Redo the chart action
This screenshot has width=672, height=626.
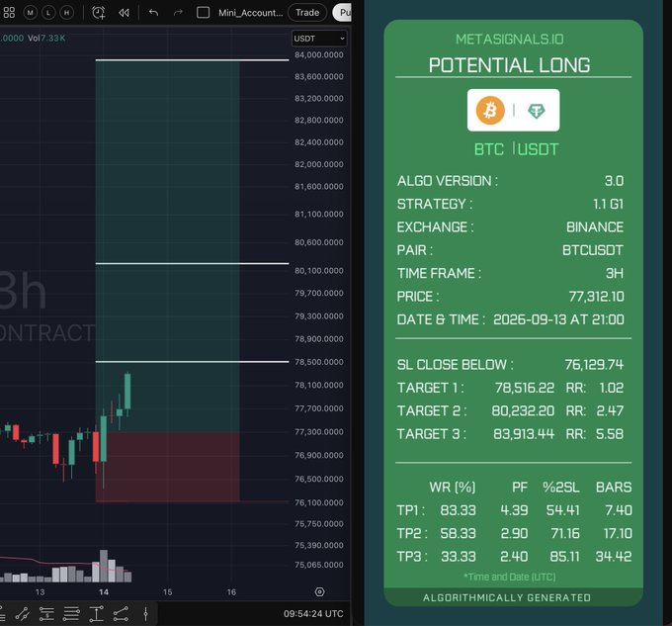coord(178,13)
